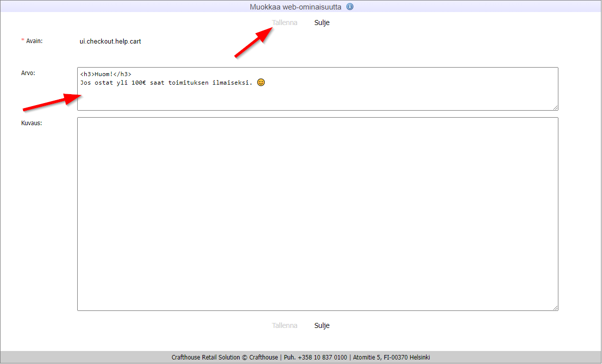Click the Avain field label
The image size is (602, 364).
pyautogui.click(x=34, y=41)
